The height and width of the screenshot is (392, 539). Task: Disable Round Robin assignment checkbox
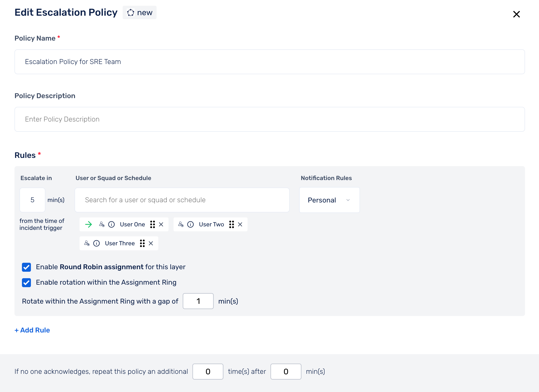click(26, 267)
